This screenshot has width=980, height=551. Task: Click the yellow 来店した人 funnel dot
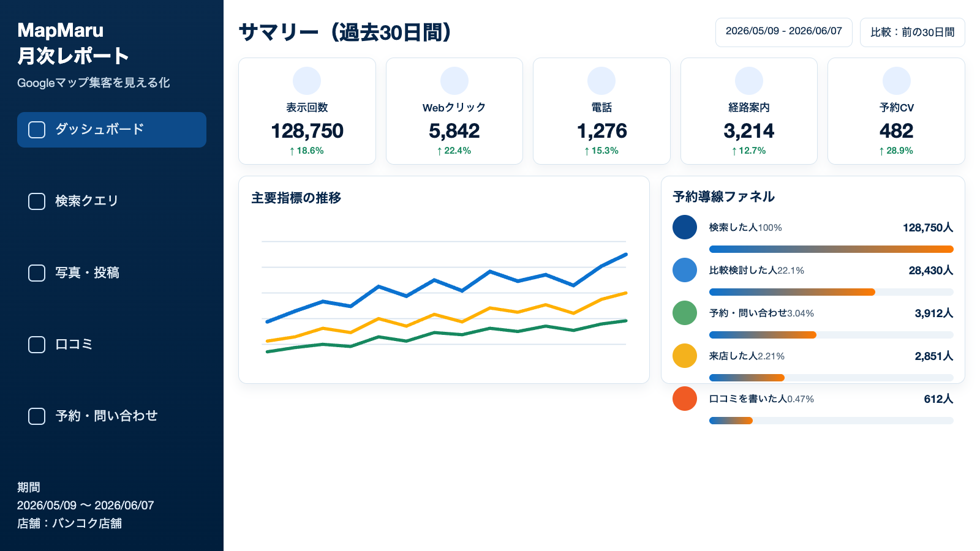pyautogui.click(x=685, y=356)
